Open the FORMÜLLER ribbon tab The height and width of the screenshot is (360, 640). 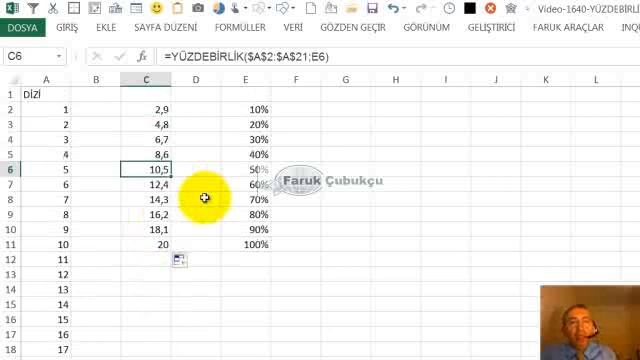(240, 28)
